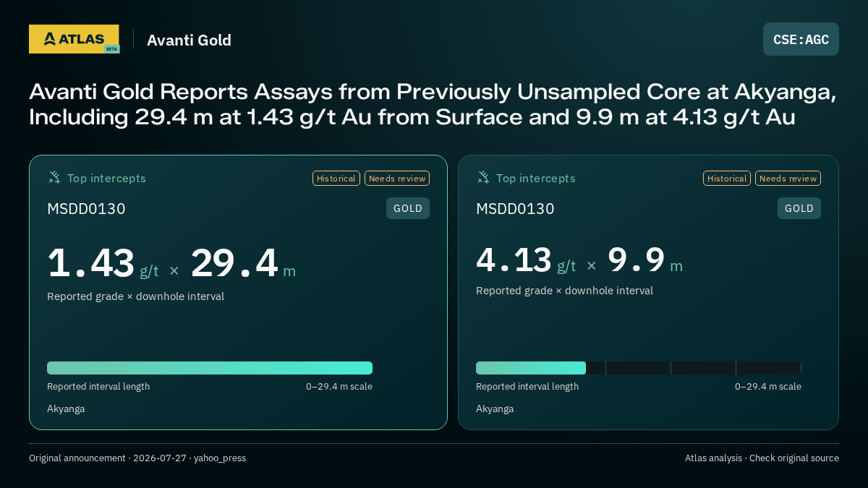Click Akyanga label in the 29.4 m card
This screenshot has width=868, height=488.
point(66,409)
